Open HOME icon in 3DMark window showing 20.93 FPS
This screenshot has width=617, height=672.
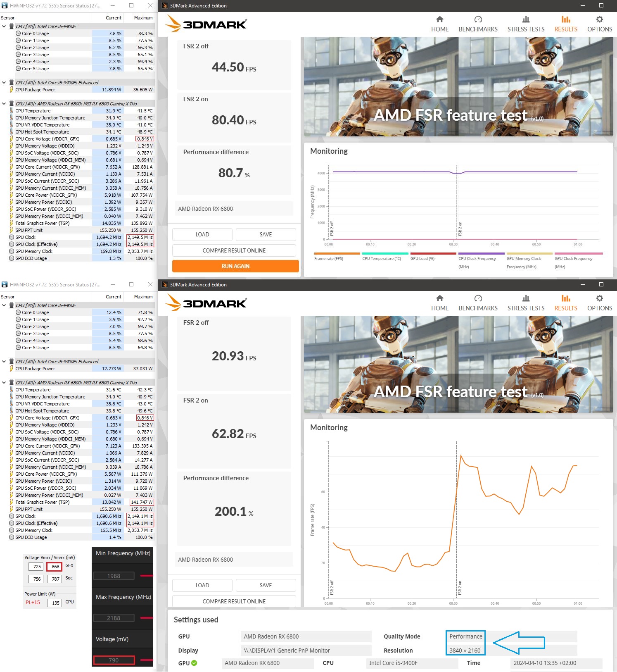click(x=440, y=298)
